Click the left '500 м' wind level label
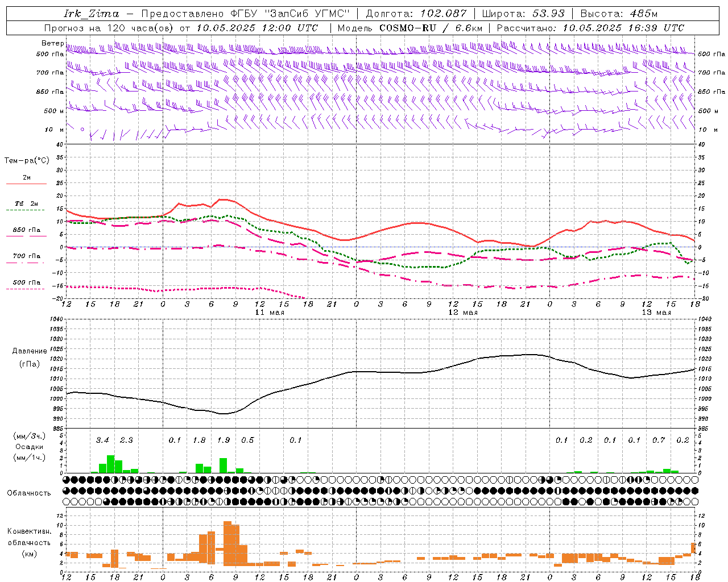Viewport: 728px width, 582px height. pyautogui.click(x=54, y=111)
